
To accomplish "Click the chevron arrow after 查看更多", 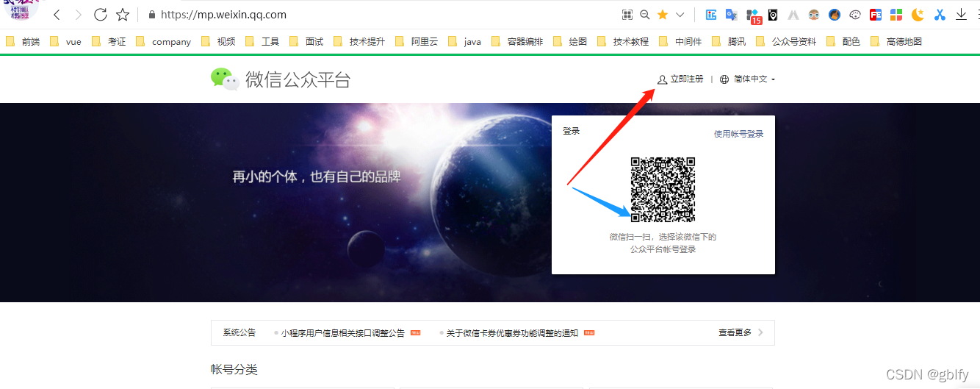I will click(x=760, y=332).
